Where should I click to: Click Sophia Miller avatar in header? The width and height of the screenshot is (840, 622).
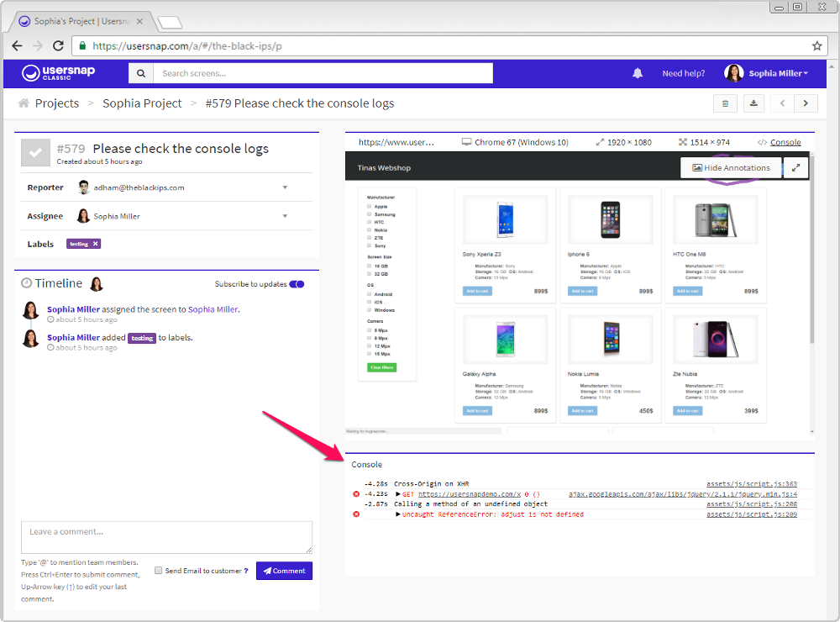[733, 73]
